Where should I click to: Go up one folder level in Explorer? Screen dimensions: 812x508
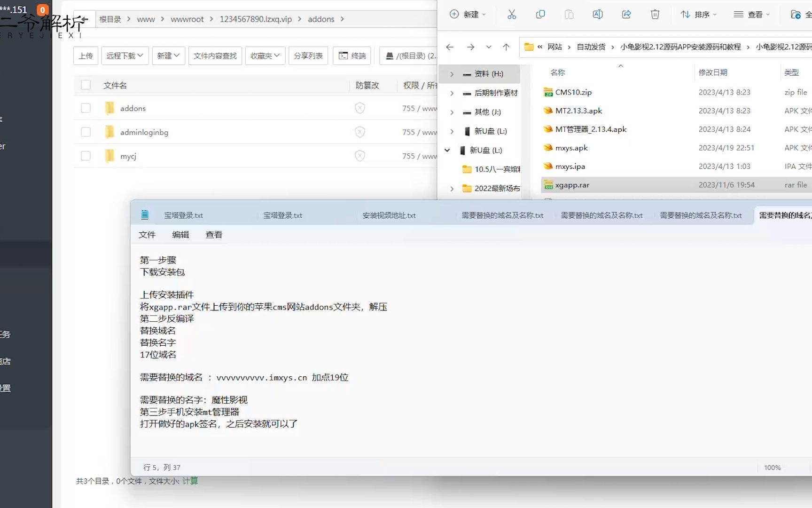click(506, 47)
